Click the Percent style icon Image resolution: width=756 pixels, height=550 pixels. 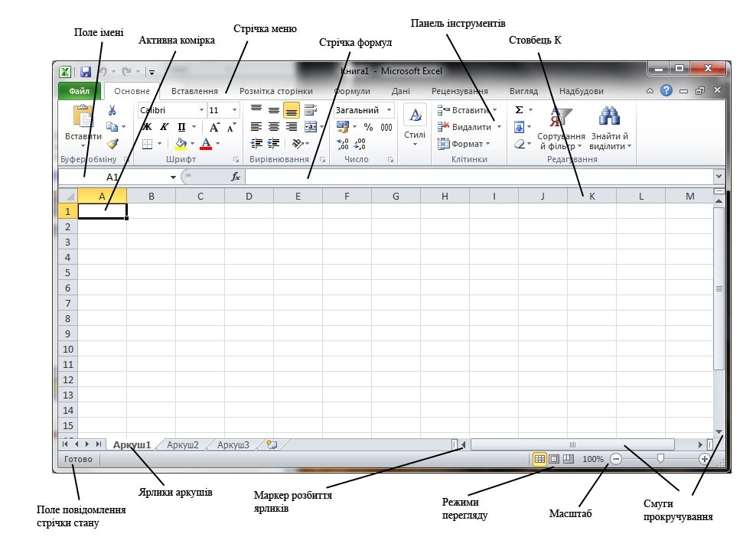coord(368,127)
